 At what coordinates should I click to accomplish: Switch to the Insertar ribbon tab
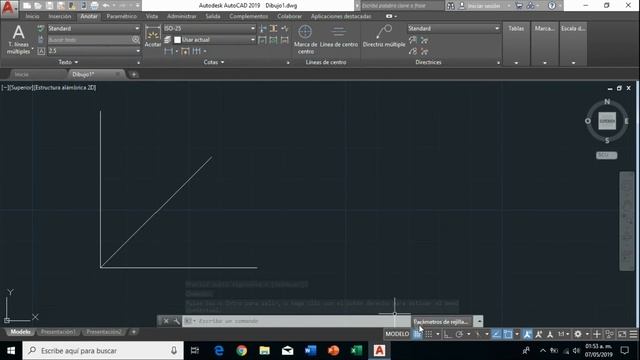[60, 16]
